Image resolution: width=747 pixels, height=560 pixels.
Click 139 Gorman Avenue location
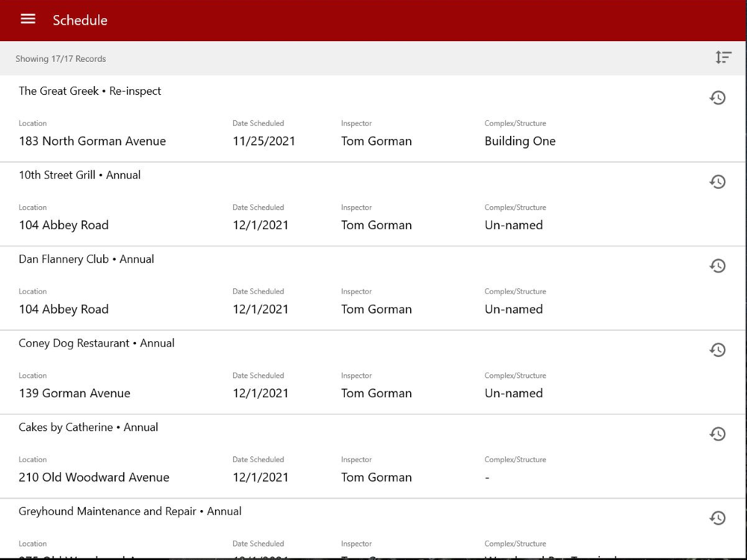click(x=74, y=393)
